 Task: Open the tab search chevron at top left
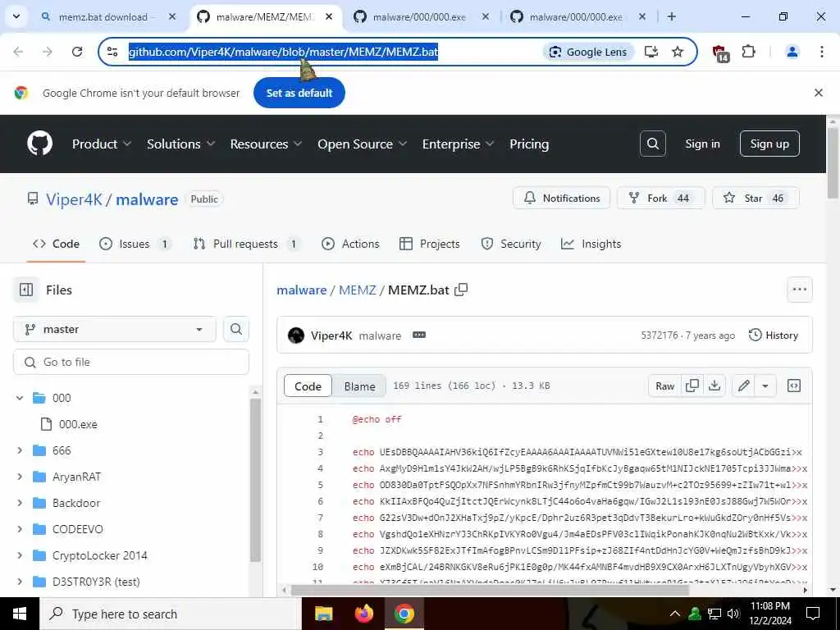pyautogui.click(x=16, y=16)
